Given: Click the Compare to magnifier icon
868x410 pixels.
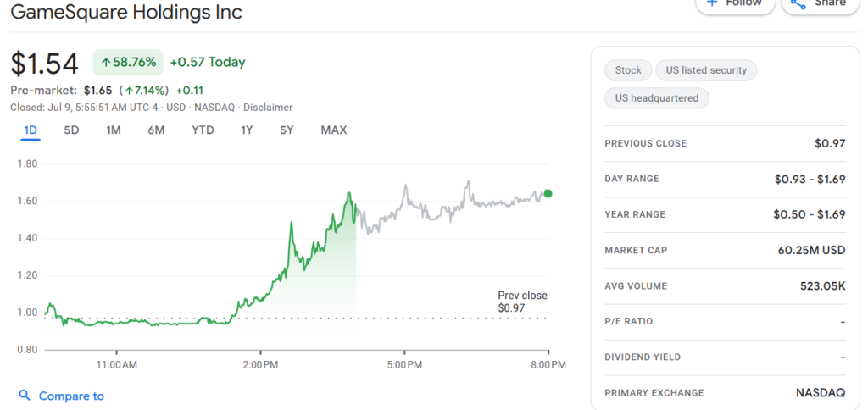Looking at the screenshot, I should point(25,396).
